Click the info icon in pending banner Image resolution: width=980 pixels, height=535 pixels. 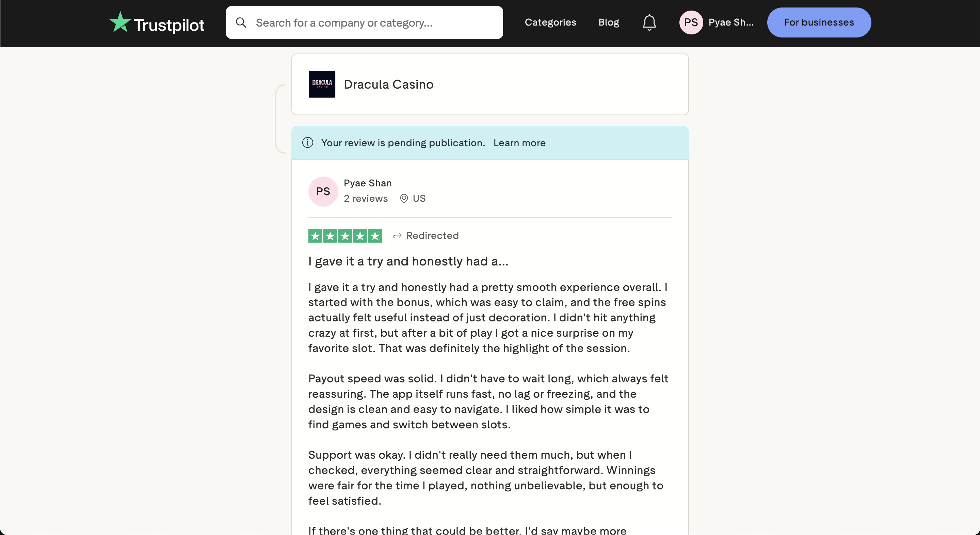point(307,143)
